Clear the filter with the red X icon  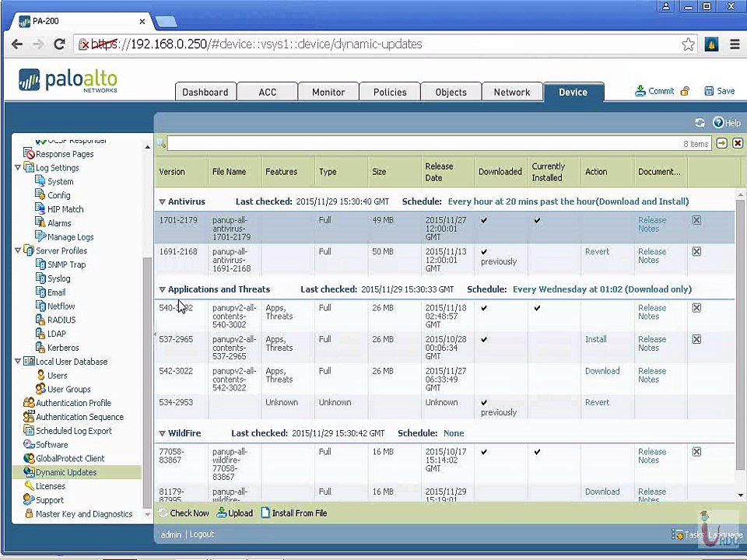[x=738, y=143]
